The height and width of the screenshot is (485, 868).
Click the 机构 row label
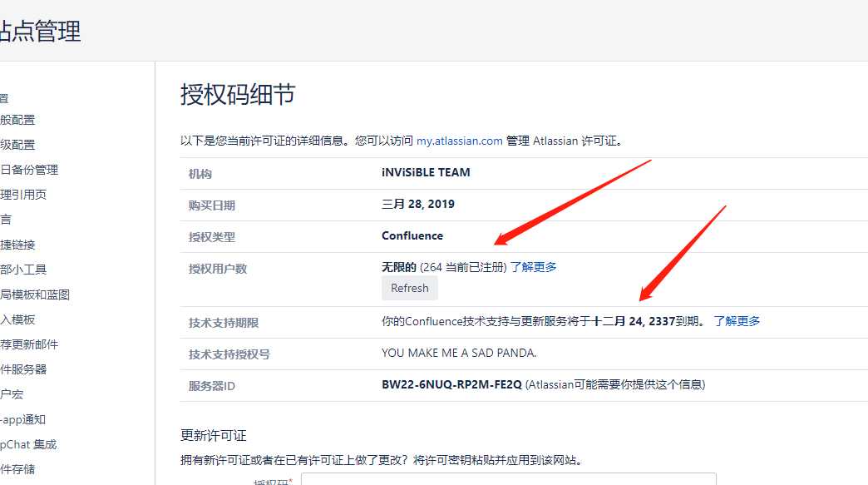(200, 174)
